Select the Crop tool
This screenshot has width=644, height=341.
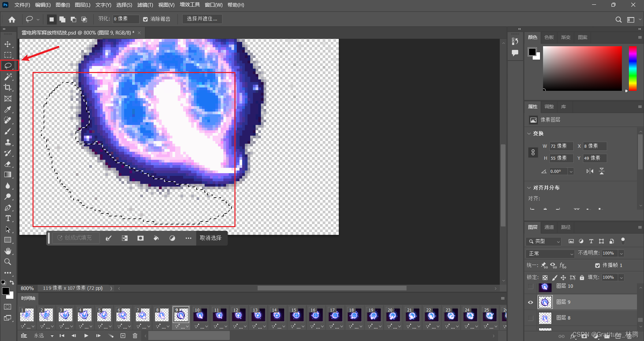tap(8, 87)
